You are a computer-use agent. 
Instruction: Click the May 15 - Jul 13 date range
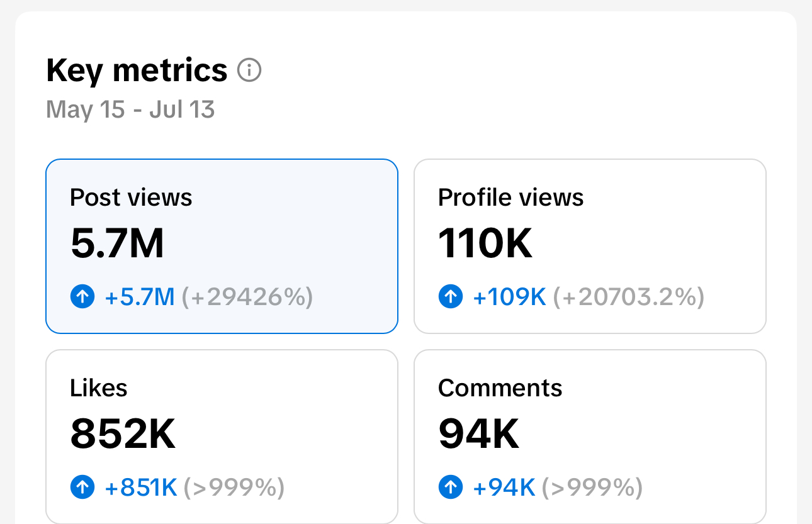tap(130, 109)
